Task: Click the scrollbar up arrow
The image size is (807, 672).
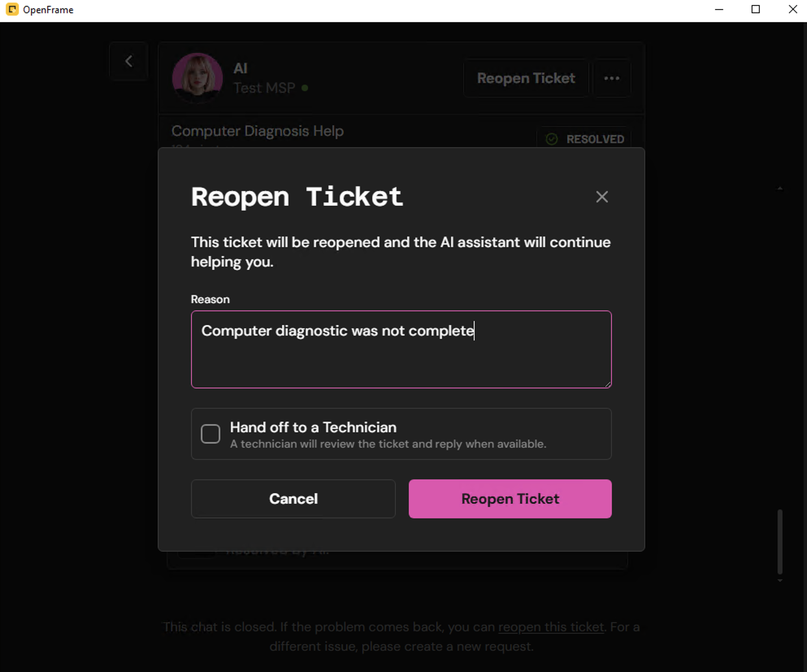Action: (780, 188)
